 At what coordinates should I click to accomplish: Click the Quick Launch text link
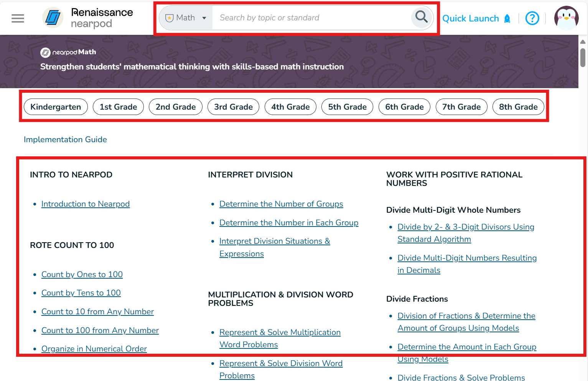(x=471, y=18)
